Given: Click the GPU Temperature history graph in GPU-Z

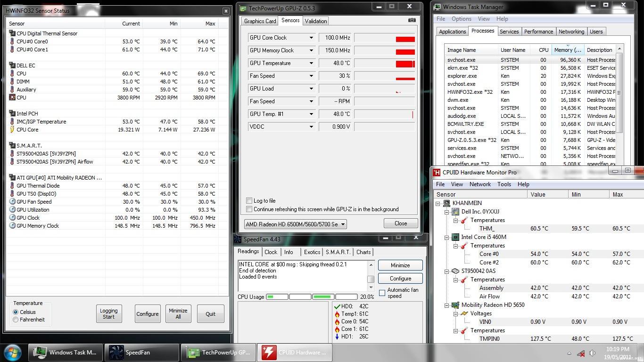Looking at the screenshot, I should 385,63.
